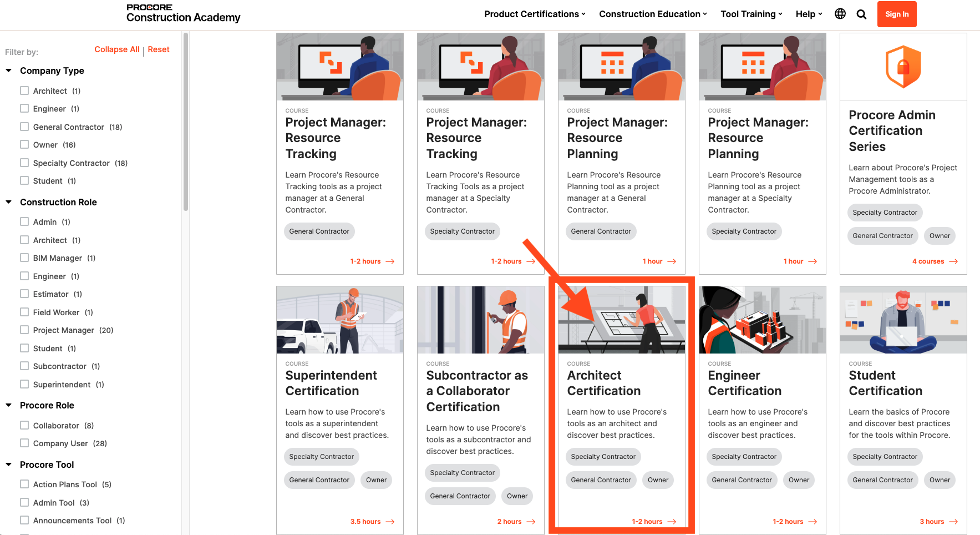The image size is (980, 535).
Task: Click the filter sidebar scrollbar
Action: (186, 122)
